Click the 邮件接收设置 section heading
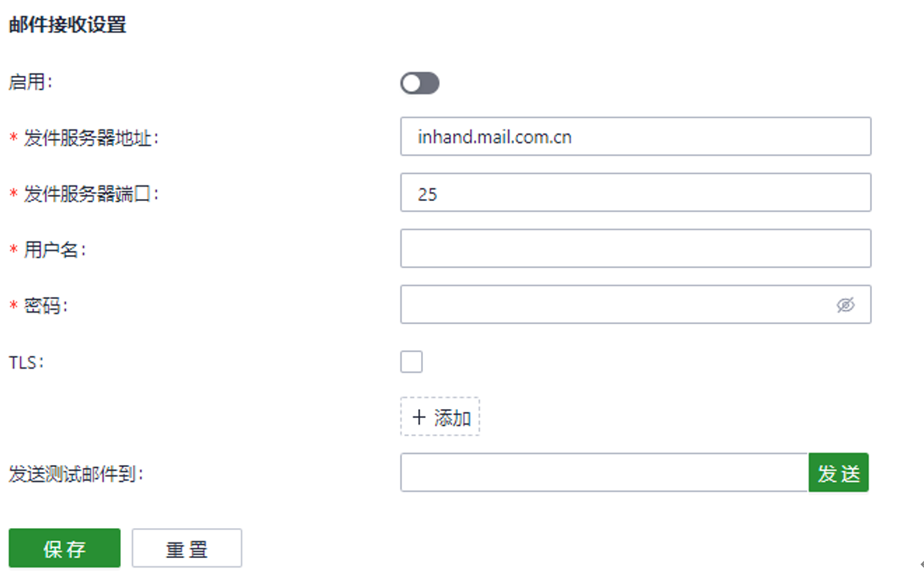Screen dimensions: 924x580 68,25
